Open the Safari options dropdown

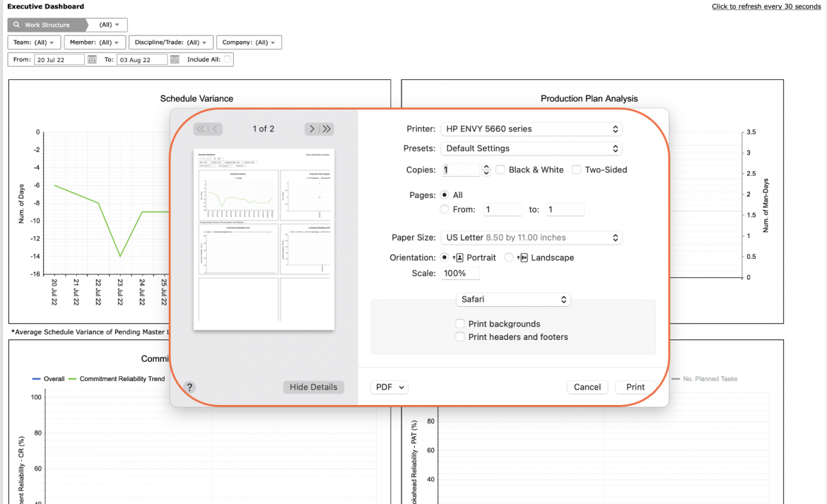click(513, 300)
